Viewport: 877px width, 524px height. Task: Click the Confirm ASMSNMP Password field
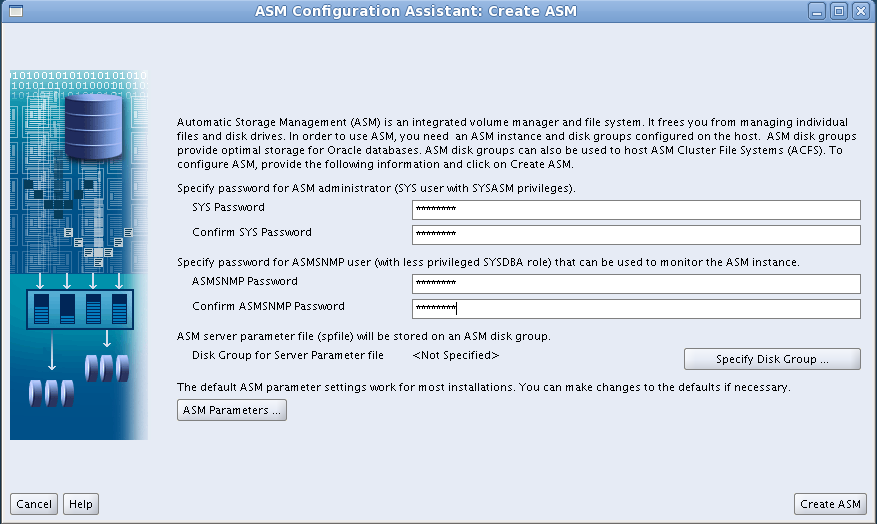636,309
